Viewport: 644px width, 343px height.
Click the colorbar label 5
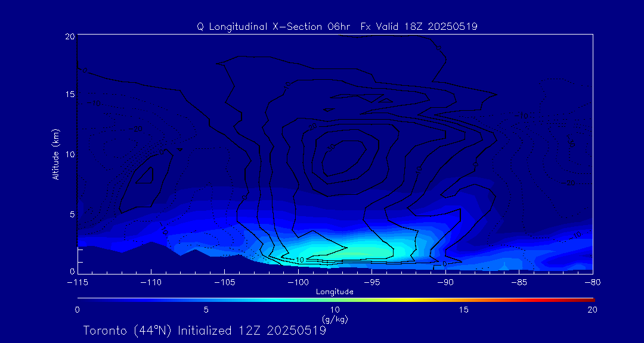point(206,310)
